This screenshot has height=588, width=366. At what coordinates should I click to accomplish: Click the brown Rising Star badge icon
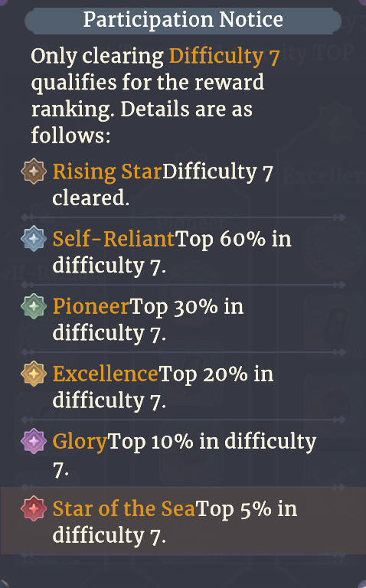(34, 171)
